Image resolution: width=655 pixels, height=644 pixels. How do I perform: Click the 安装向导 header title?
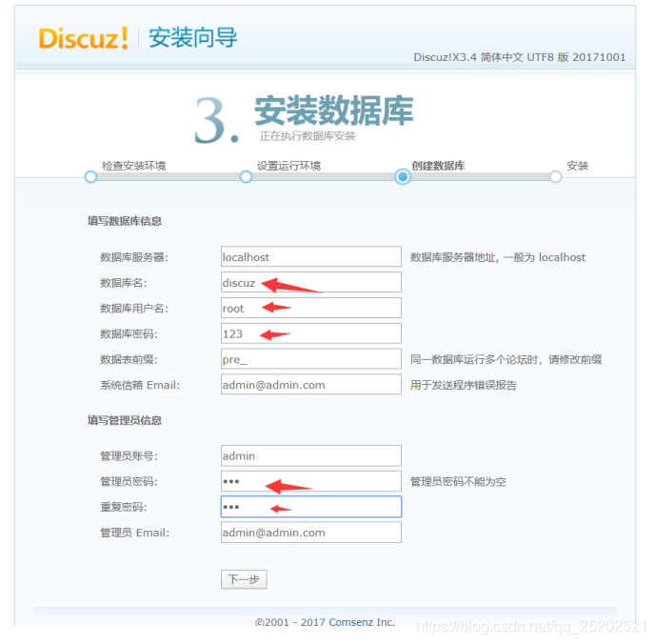pos(193,37)
